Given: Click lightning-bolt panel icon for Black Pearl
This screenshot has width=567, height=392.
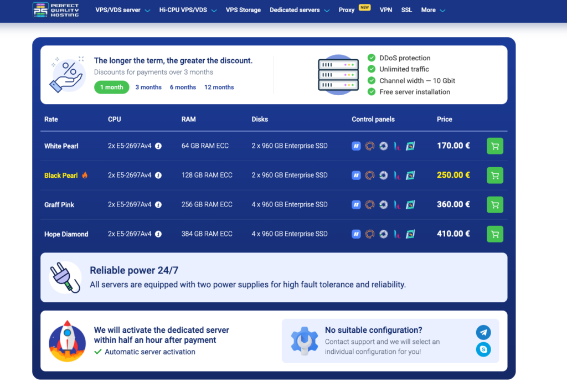Looking at the screenshot, I should tap(410, 176).
